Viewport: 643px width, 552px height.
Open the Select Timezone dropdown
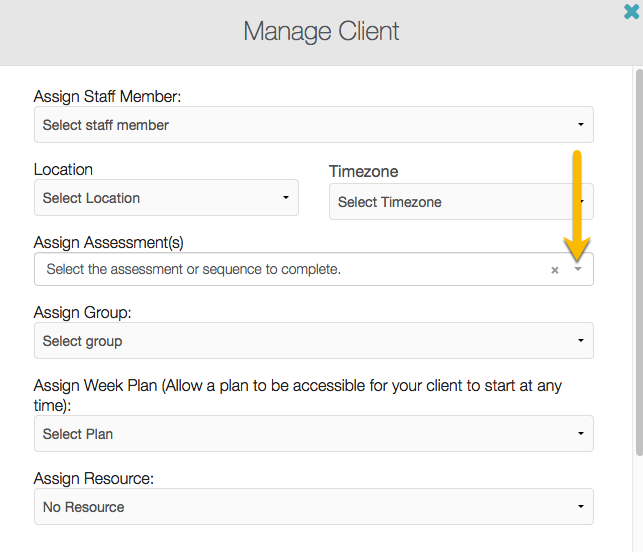pyautogui.click(x=461, y=202)
